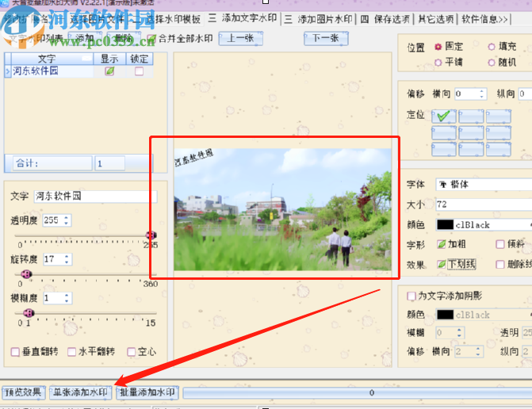Screen dimensions: 532x409
Task: Click the 模糊度 slider ladybug handle
Action: coord(29,313)
